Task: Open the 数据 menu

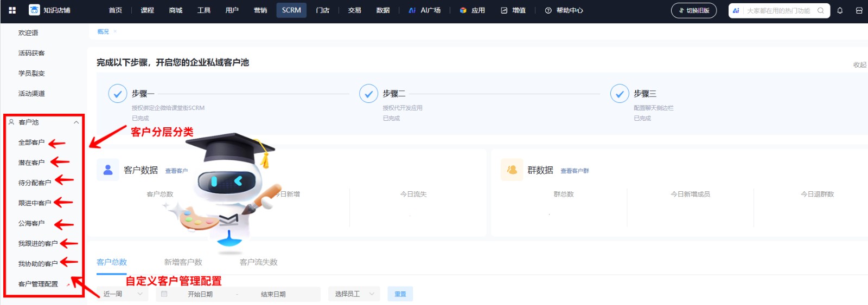Action: [x=383, y=10]
